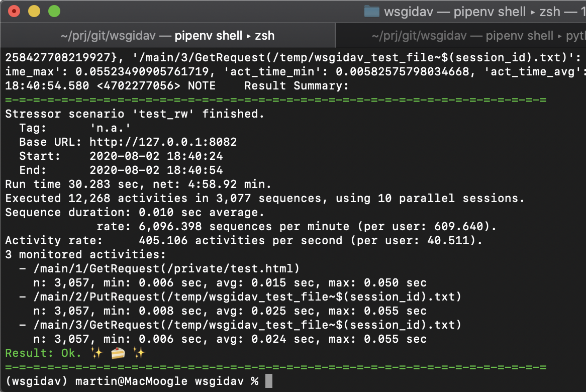Click the cake emoji in the Result line
The image size is (586, 392).
[x=118, y=353]
